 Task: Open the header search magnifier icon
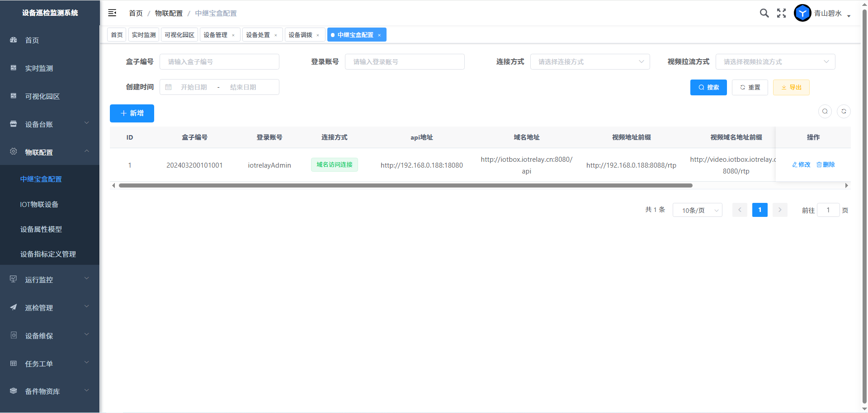tap(764, 13)
